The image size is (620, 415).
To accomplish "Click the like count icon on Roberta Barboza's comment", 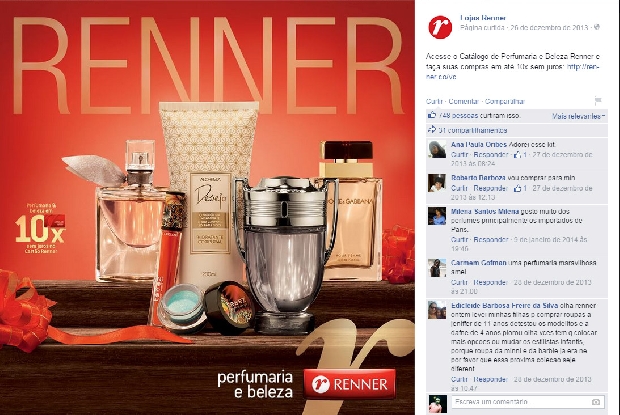I will pos(517,189).
